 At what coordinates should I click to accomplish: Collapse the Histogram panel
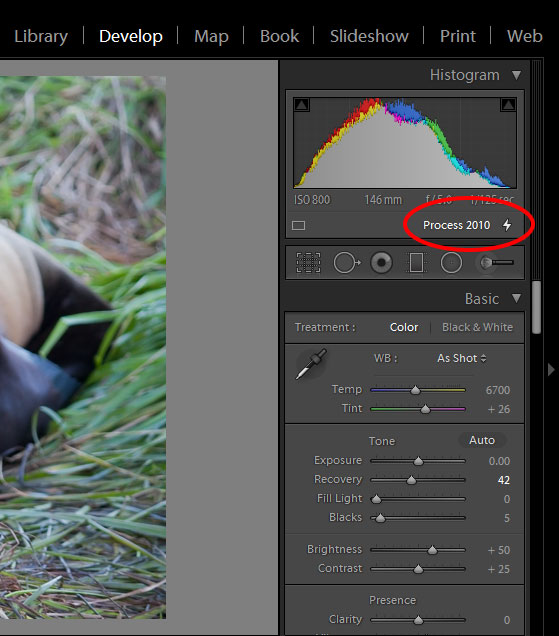[x=516, y=75]
